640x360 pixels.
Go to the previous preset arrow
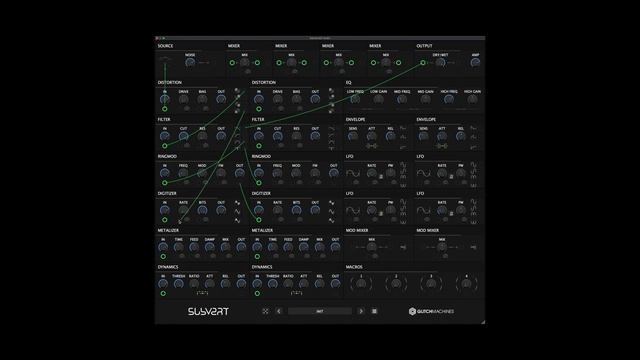tap(279, 311)
